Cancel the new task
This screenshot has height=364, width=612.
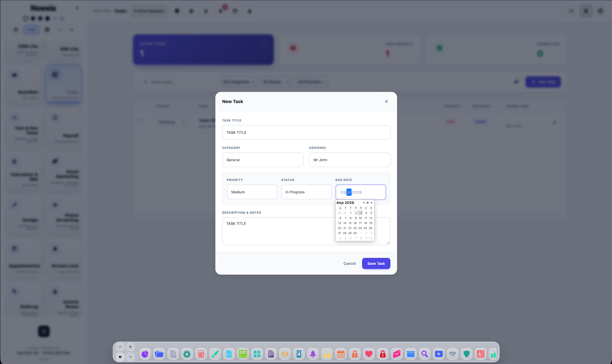[349, 264]
